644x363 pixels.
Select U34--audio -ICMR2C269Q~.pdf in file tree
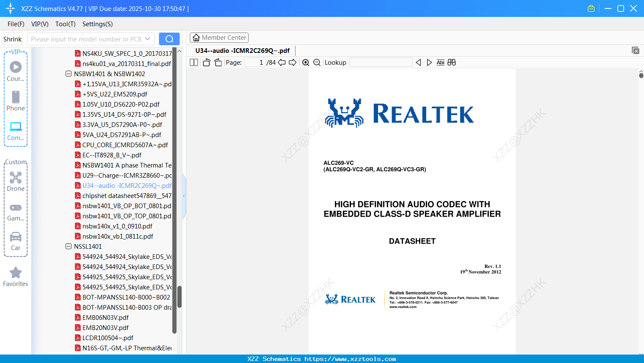(123, 185)
